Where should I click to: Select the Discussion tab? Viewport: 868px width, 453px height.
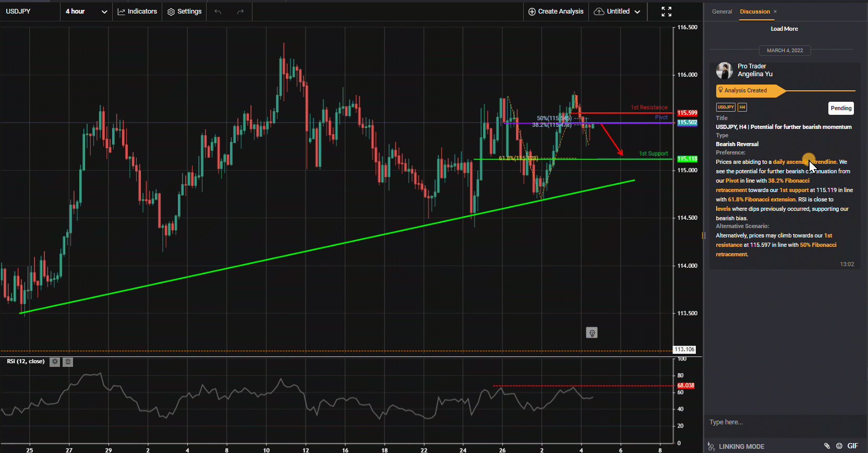tap(755, 11)
